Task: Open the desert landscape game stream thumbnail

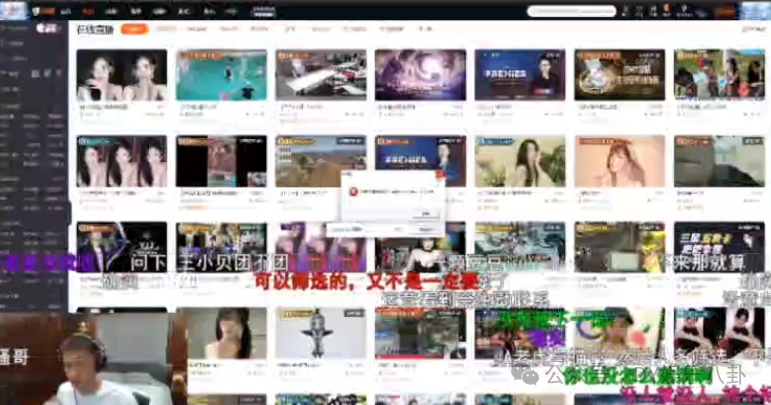Action: [x=321, y=161]
